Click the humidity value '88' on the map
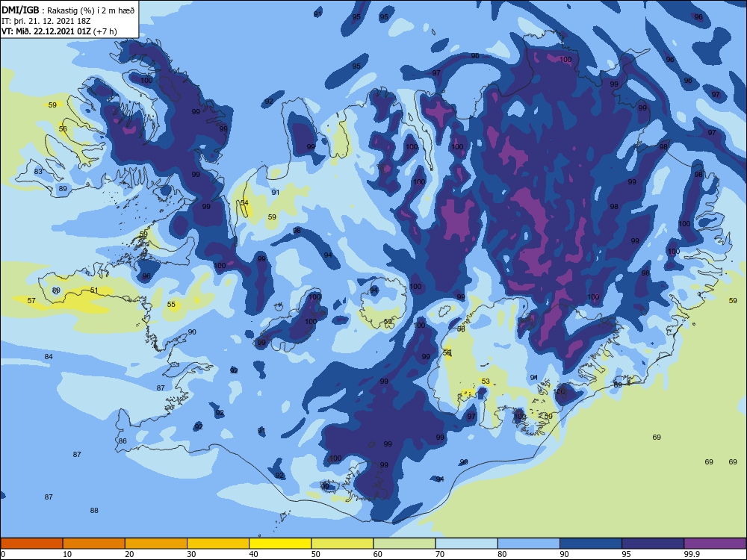 (x=94, y=511)
